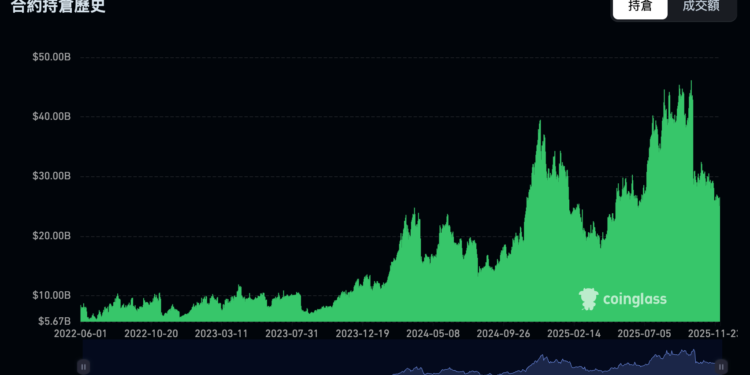Click the $10.00B axis label
This screenshot has height=375, width=750.
(x=52, y=296)
